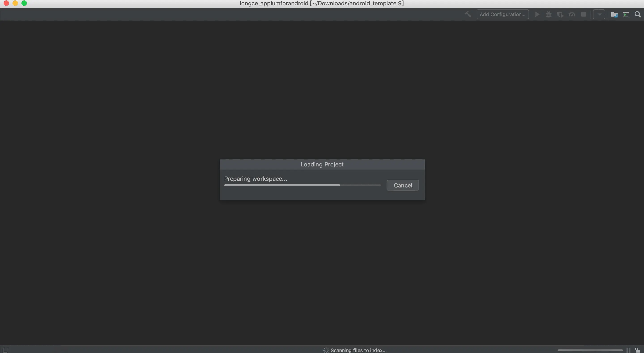The image size is (644, 353).
Task: Click the Run play icon
Action: 537,14
